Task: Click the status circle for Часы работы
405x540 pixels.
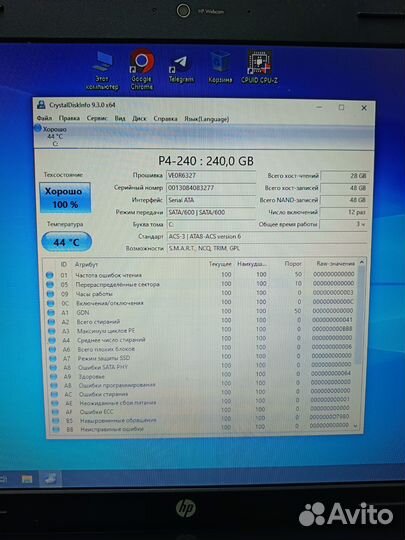Action: click(50, 294)
